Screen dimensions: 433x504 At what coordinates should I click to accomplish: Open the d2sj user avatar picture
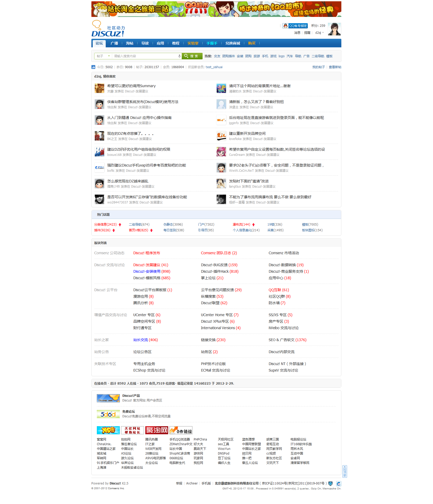[x=334, y=29]
